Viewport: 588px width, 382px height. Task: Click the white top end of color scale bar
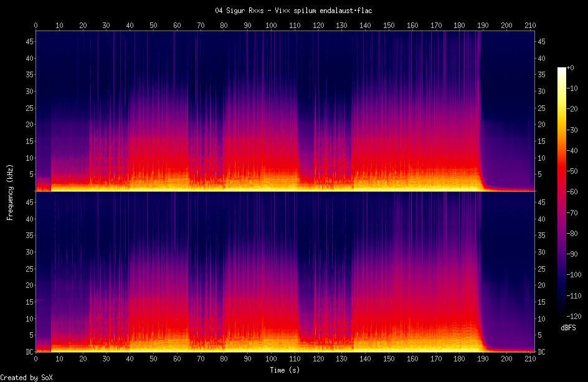[x=562, y=69]
